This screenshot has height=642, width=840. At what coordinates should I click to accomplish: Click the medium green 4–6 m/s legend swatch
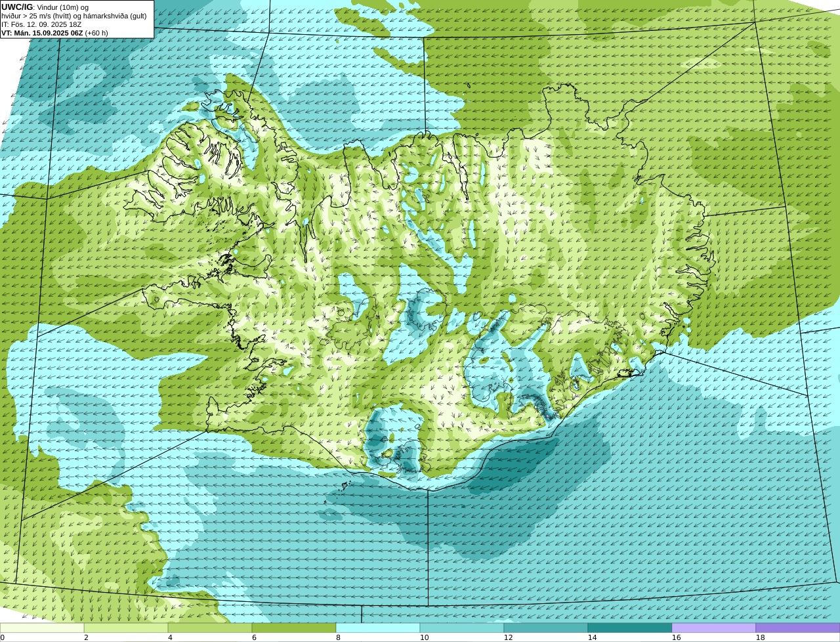[210, 628]
